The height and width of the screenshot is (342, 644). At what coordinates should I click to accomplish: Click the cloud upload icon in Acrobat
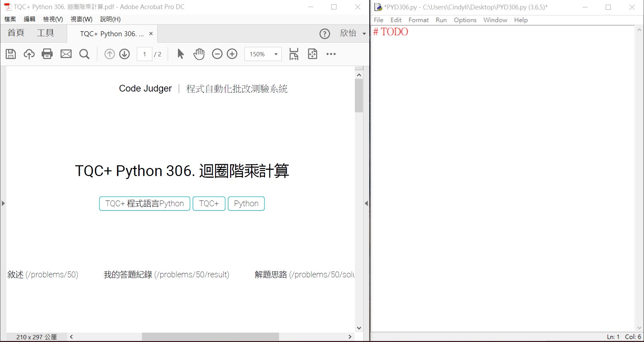29,54
